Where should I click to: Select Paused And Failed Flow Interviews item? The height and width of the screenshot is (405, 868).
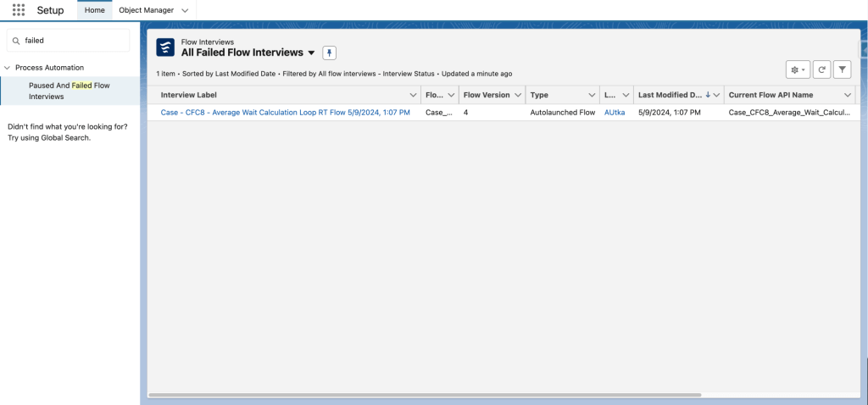[70, 91]
